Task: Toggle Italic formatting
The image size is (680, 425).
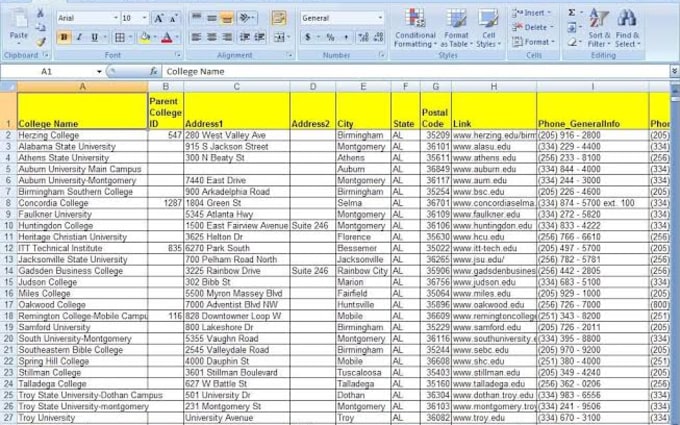Action: point(79,38)
